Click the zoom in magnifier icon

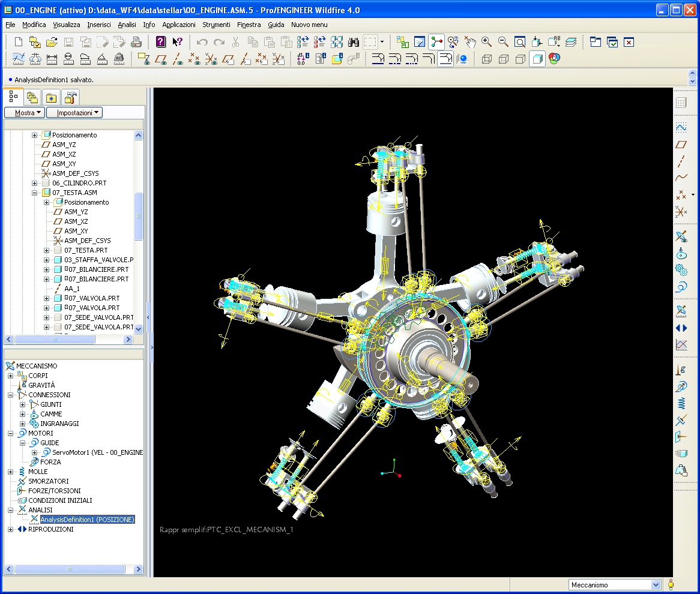[487, 43]
